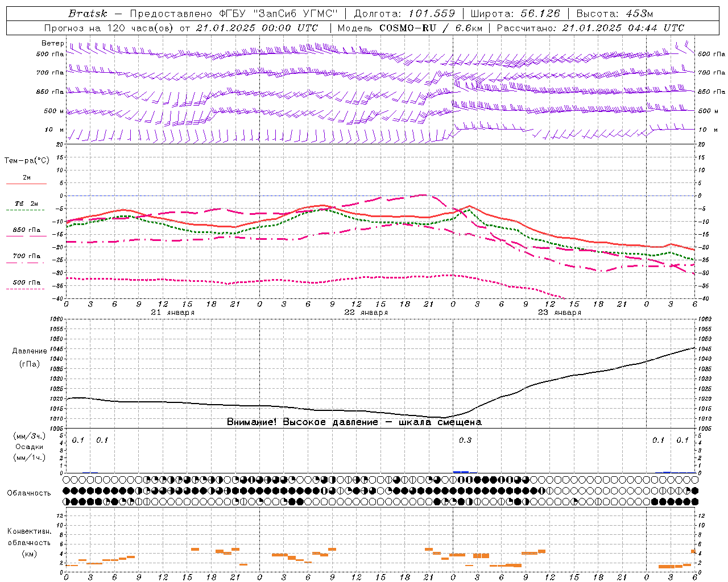Viewport: 728px width, 582px height.
Task: Click the 'Осадки' precipitation panel label
Action: tap(29, 447)
